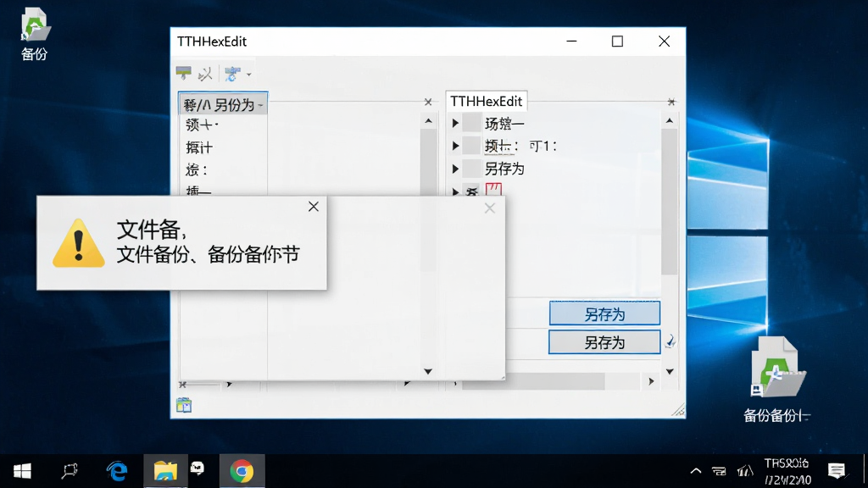The height and width of the screenshot is (488, 868).
Task: Open the Windows Start menu
Action: coord(22,471)
